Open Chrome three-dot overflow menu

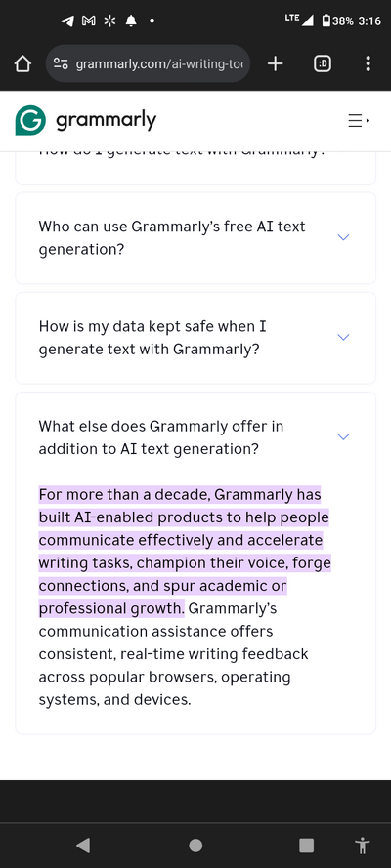pos(368,64)
